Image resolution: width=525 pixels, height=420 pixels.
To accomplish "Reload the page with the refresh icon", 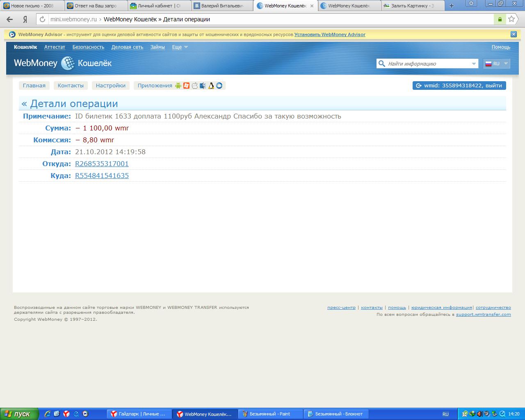I will pos(42,19).
